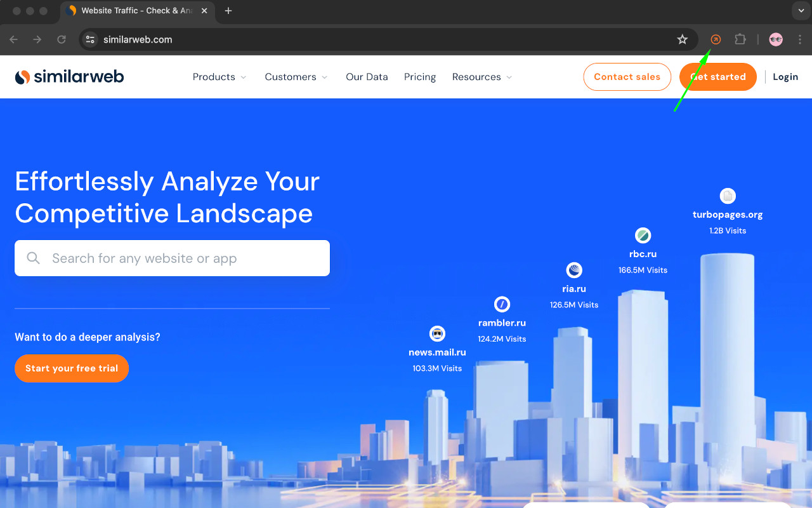Click the Contact sales button
The width and height of the screenshot is (812, 508).
[x=627, y=77]
